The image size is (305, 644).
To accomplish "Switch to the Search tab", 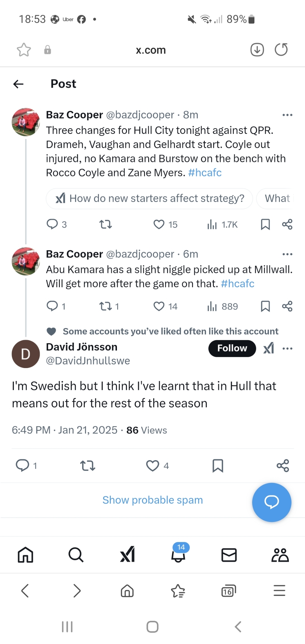I will click(76, 555).
